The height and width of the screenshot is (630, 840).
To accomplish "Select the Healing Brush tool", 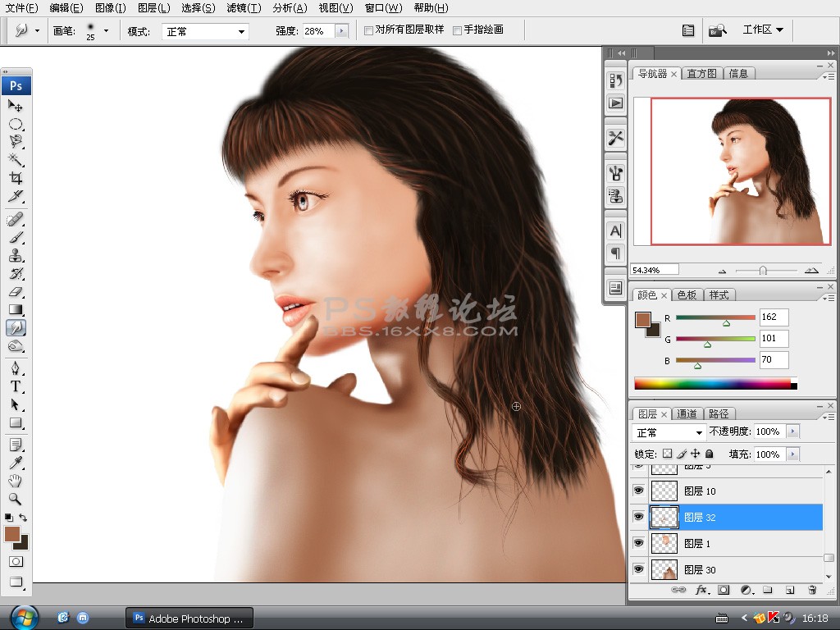I will (15, 219).
